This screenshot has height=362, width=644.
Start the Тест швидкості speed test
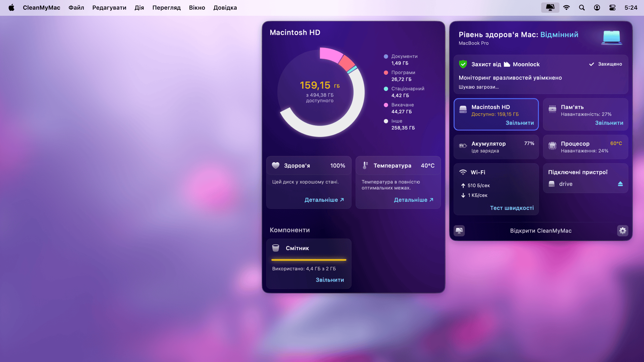pyautogui.click(x=512, y=208)
